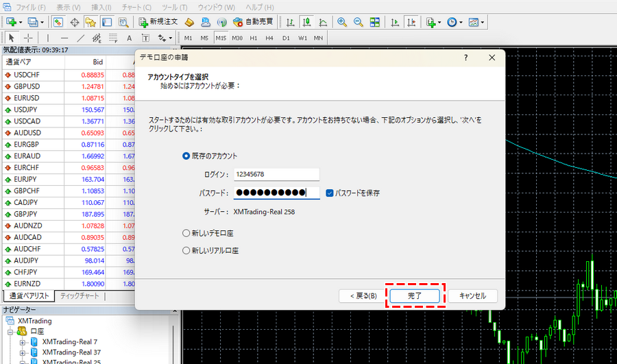Select the vertical line drawing tool

[x=48, y=38]
